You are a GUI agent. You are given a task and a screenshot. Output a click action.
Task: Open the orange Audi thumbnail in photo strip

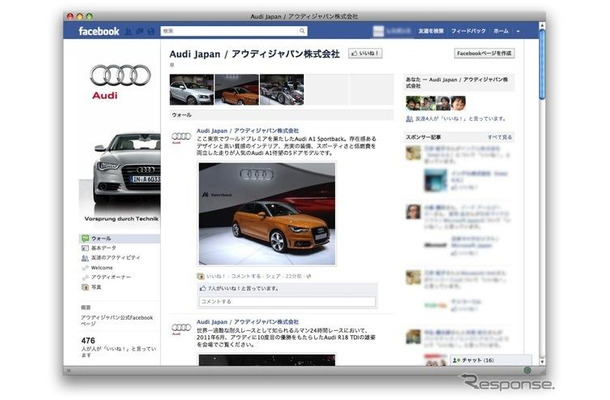(x=237, y=89)
